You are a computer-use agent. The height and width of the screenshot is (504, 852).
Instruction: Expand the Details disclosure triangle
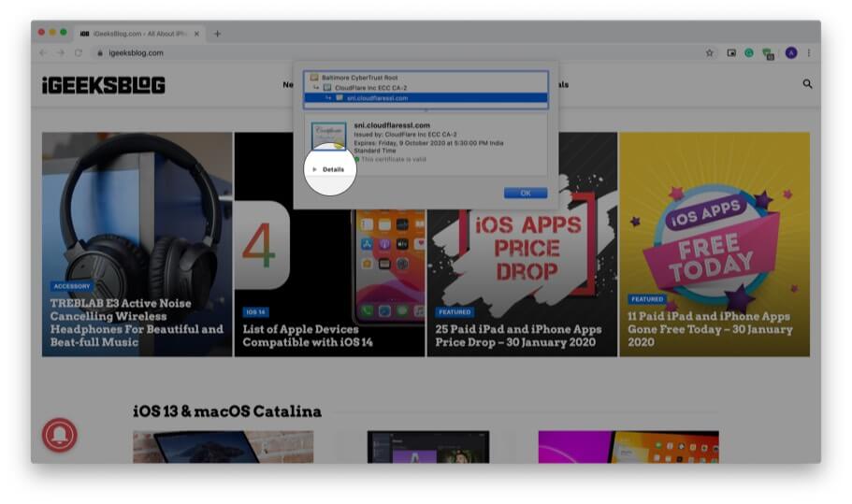pos(314,169)
